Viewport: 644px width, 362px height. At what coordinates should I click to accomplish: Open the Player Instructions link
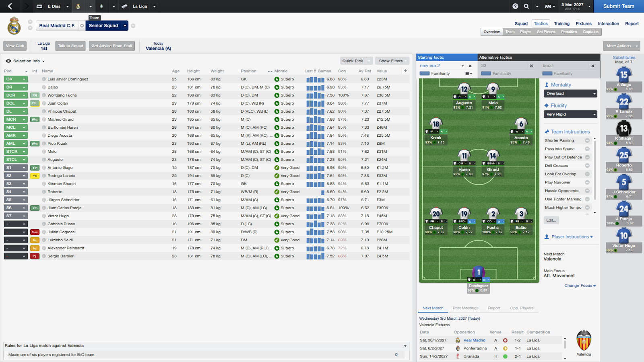[x=572, y=237]
